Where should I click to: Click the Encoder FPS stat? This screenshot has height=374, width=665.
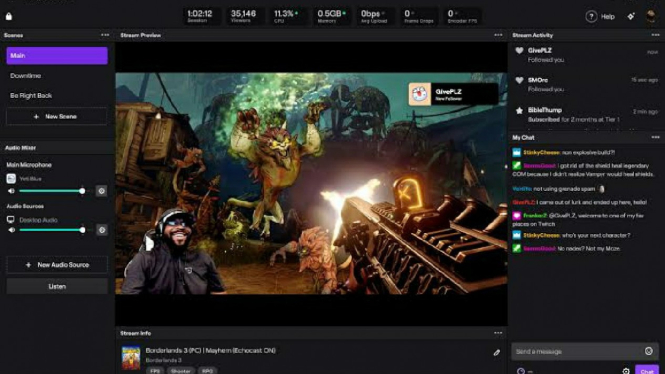click(462, 16)
